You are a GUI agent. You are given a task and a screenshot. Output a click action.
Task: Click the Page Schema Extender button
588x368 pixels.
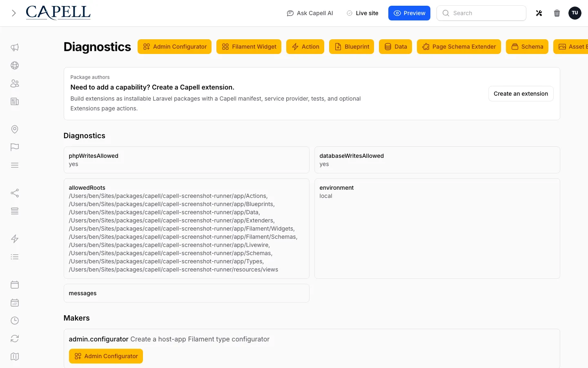tap(459, 47)
